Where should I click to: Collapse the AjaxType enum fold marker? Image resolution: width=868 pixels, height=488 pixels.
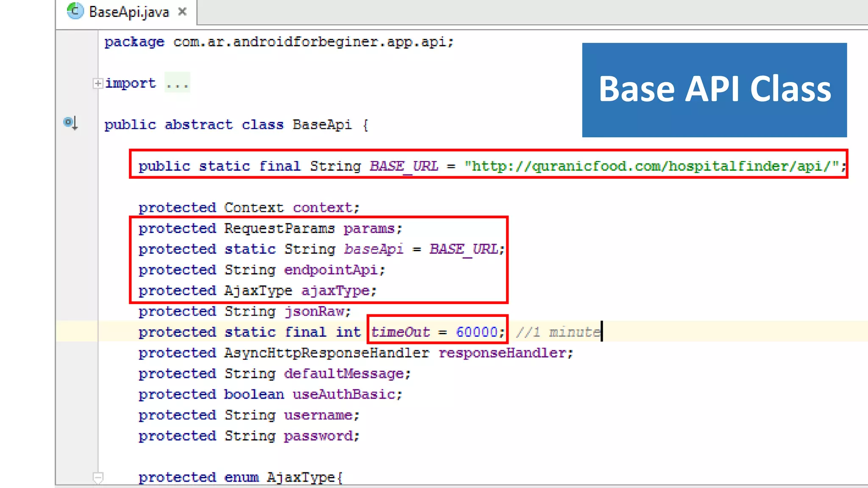tap(98, 478)
